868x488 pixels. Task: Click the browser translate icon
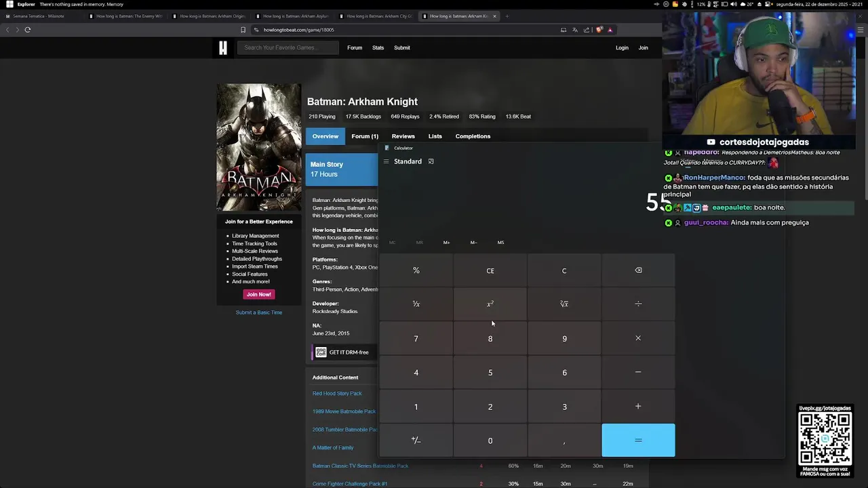pos(575,30)
